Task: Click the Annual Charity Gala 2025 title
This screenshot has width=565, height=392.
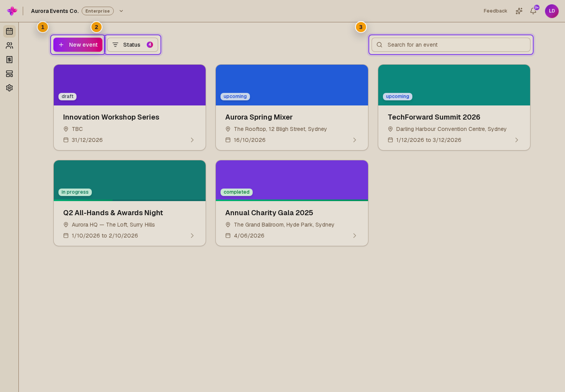Action: [269, 213]
